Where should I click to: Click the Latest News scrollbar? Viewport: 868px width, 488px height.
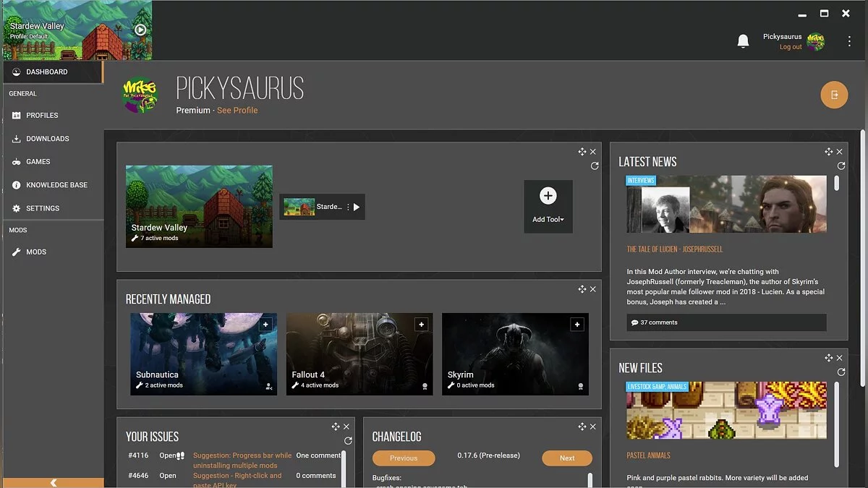point(837,184)
